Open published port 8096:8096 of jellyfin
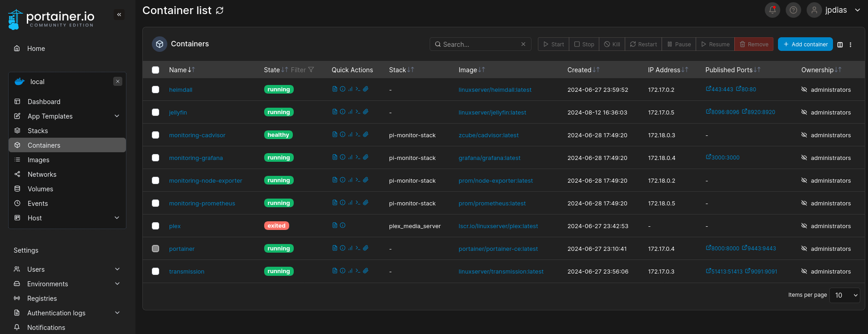868x334 pixels. [722, 112]
